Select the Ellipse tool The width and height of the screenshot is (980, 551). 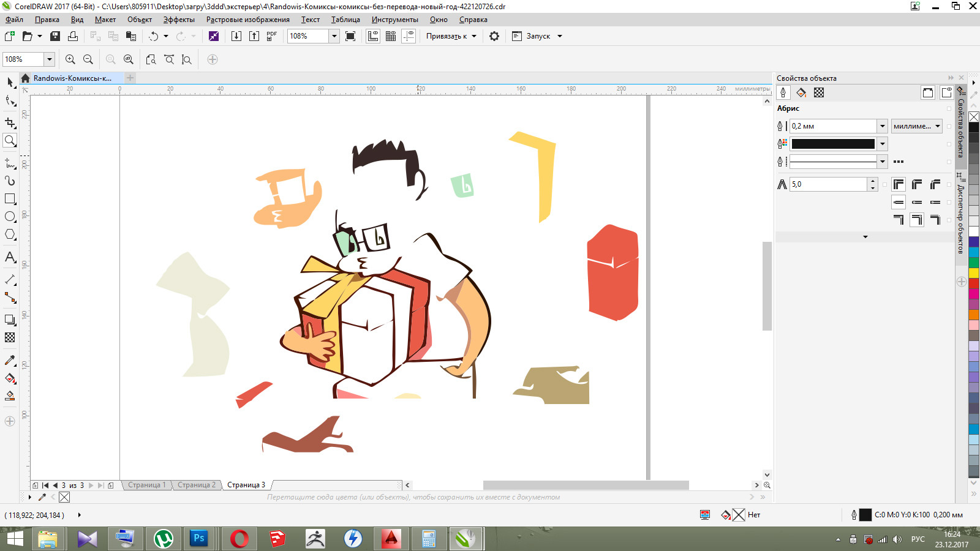click(x=10, y=217)
